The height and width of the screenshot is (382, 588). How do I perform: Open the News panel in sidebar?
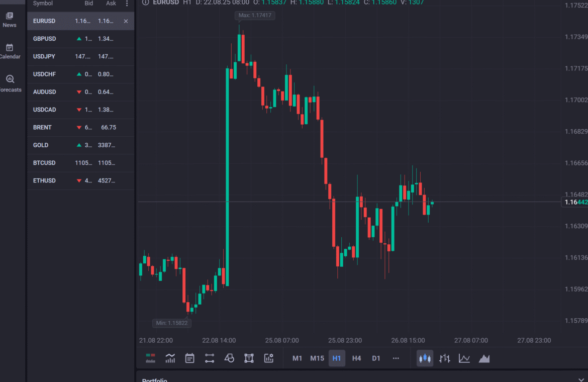(10, 19)
